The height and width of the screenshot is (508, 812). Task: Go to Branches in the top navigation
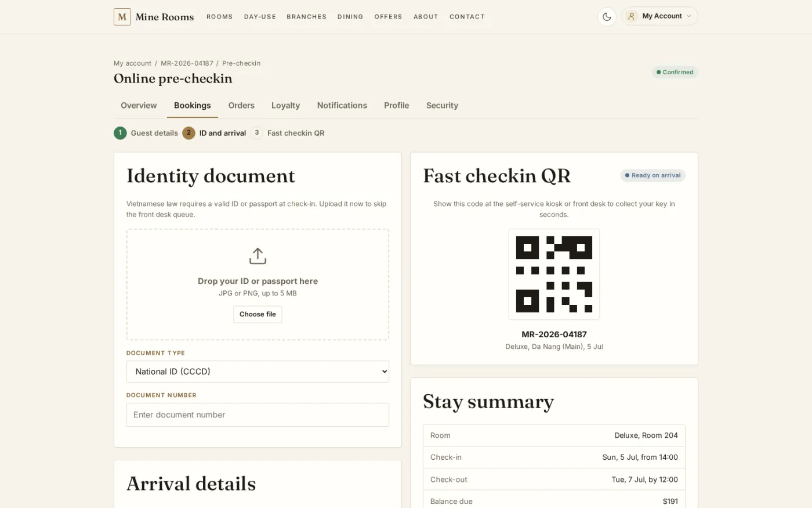(306, 17)
